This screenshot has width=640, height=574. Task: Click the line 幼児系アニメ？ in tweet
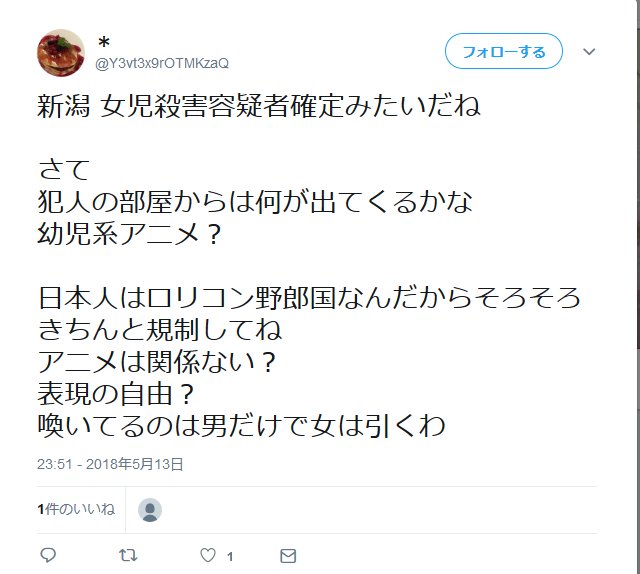point(129,234)
